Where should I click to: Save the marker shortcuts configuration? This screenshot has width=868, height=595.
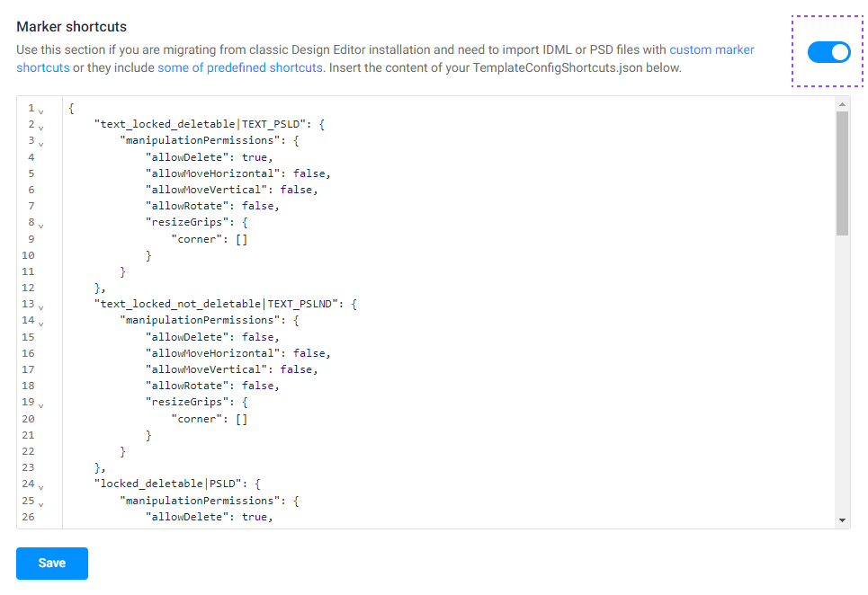coord(52,563)
